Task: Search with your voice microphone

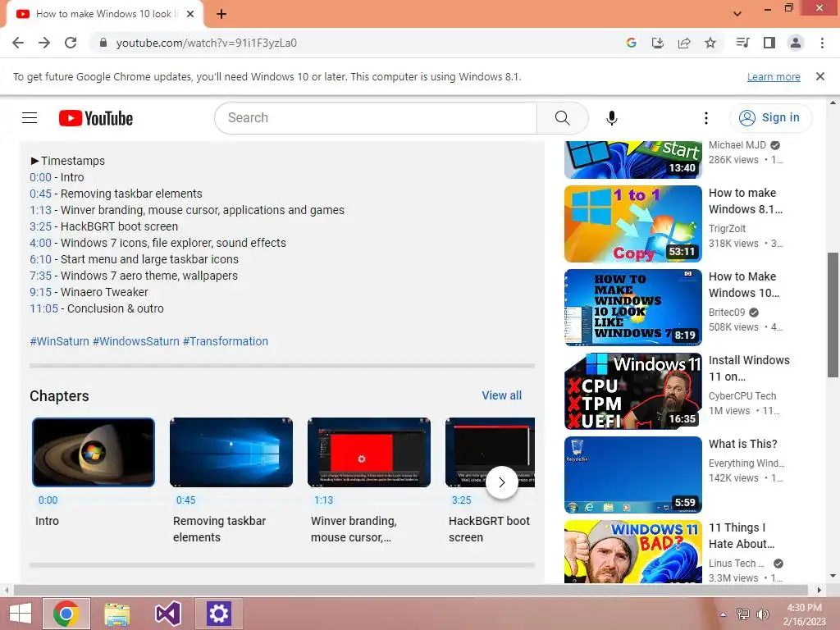Action: (x=612, y=118)
